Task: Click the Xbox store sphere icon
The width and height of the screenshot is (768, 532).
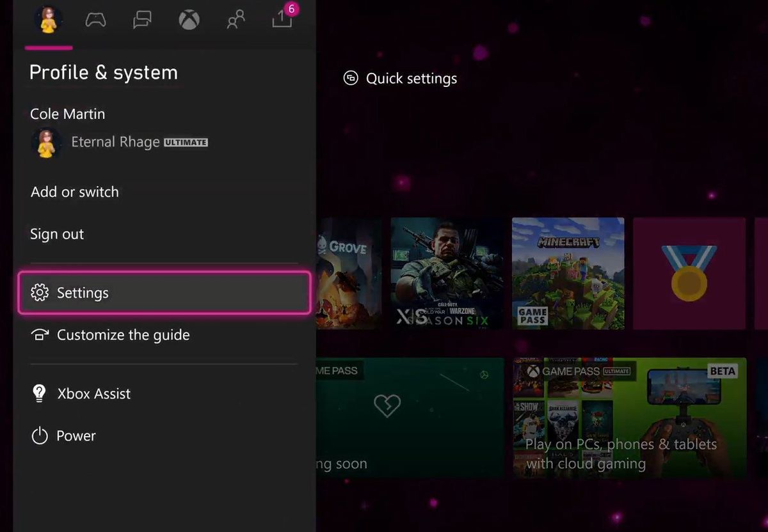Action: [188, 19]
